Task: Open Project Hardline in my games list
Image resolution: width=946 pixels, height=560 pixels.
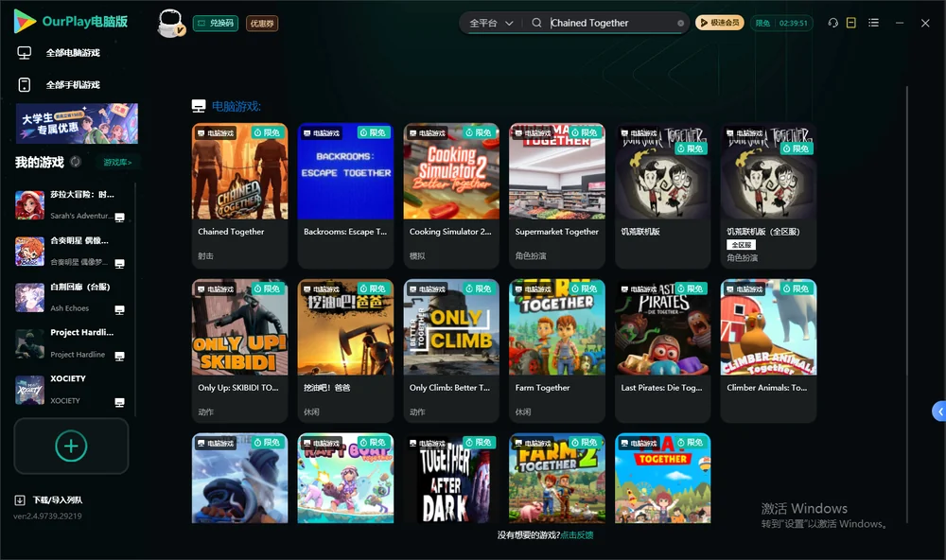Action: 71,343
